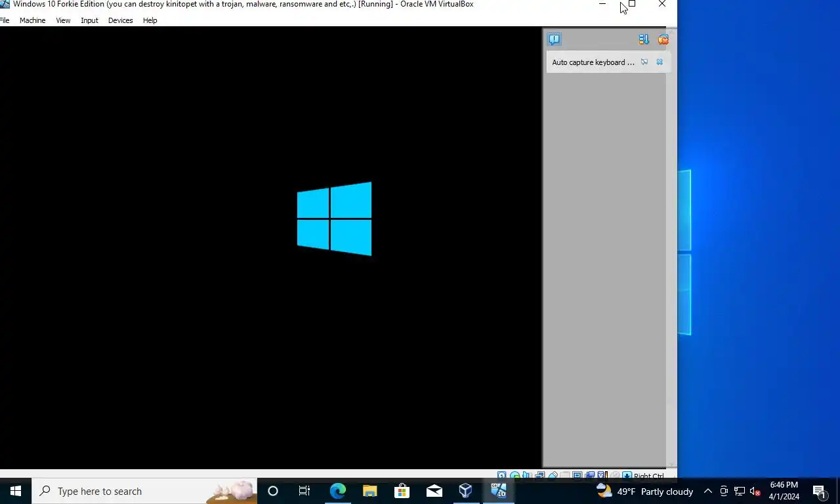Image resolution: width=840 pixels, height=504 pixels.
Task: Click the notification sort order icon
Action: point(644,39)
